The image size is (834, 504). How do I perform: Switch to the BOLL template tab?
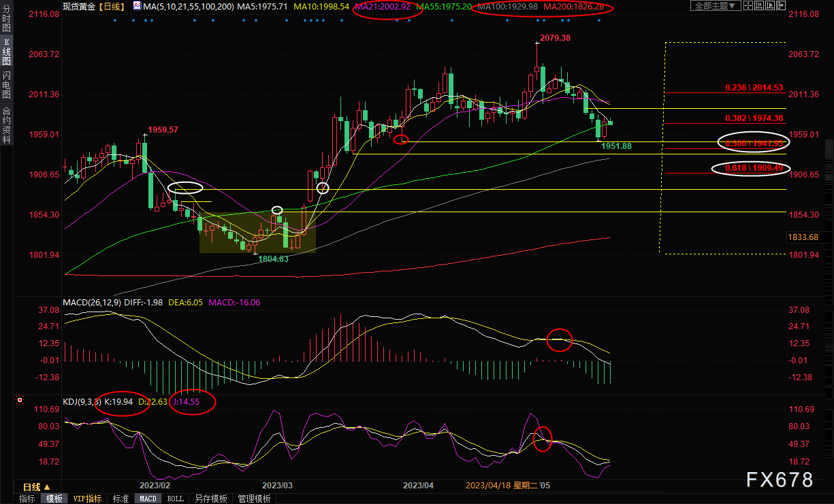(175, 499)
